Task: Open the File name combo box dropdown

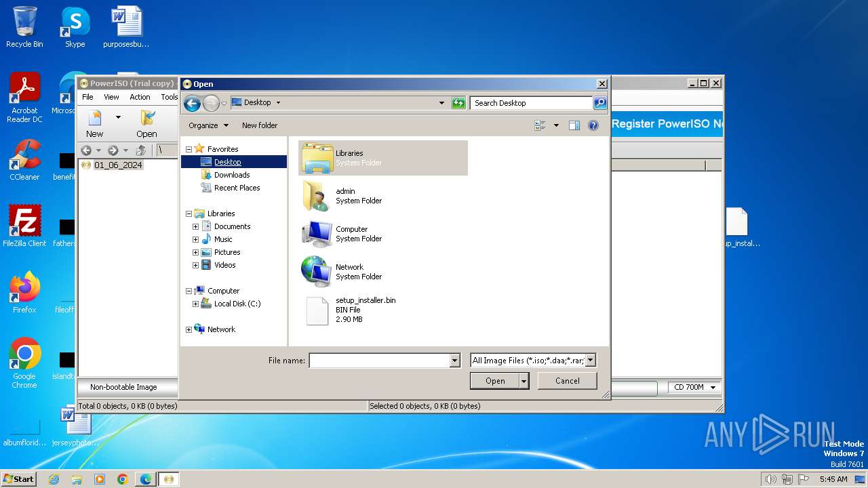Action: point(455,361)
